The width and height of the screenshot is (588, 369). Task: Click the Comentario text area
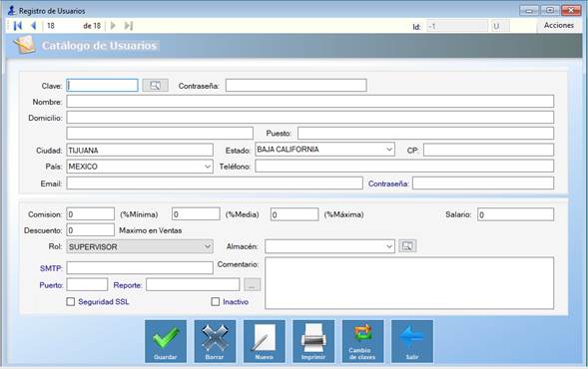click(x=409, y=283)
